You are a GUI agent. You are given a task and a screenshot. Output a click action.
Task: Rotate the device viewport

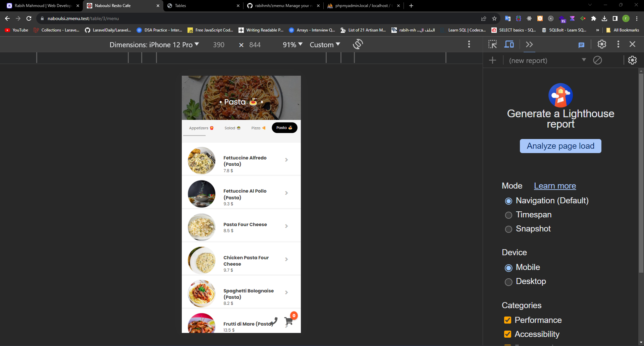pyautogui.click(x=358, y=44)
